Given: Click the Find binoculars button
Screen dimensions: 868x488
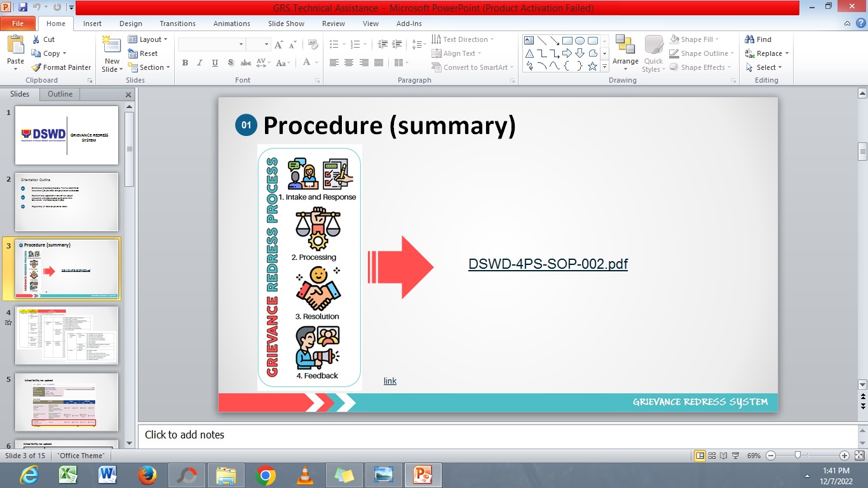Looking at the screenshot, I should [758, 39].
